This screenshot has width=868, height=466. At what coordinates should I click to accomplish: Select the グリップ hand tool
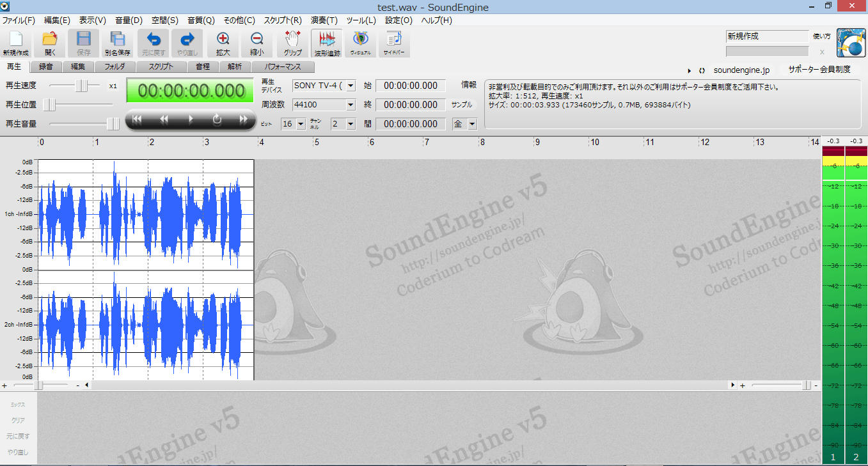292,42
